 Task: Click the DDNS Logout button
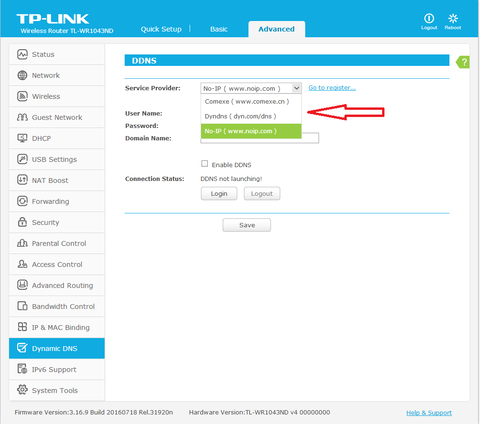(262, 194)
